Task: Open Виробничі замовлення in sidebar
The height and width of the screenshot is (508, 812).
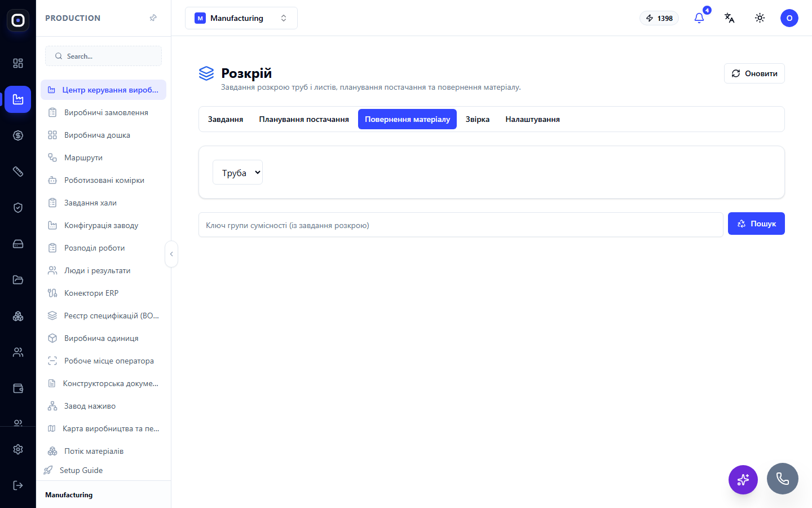Action: 103,112
